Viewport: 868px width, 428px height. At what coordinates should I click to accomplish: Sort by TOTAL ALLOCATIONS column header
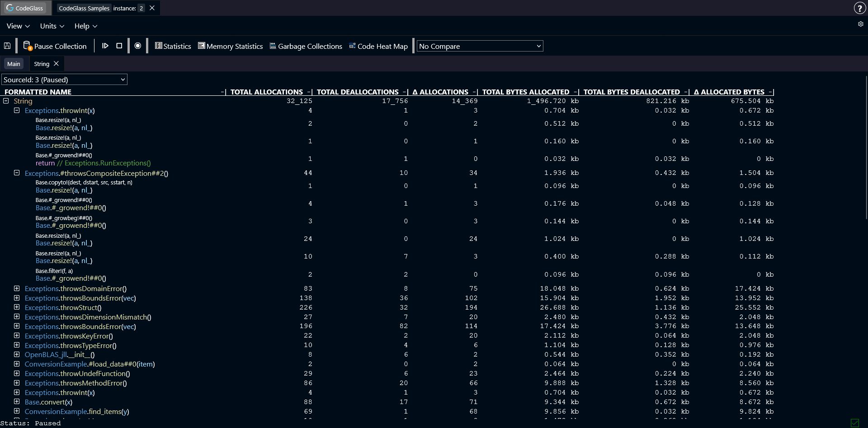267,92
